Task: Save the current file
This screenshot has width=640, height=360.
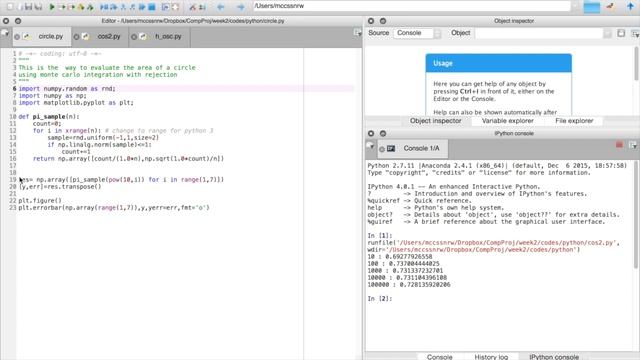Action: pos(28,7)
